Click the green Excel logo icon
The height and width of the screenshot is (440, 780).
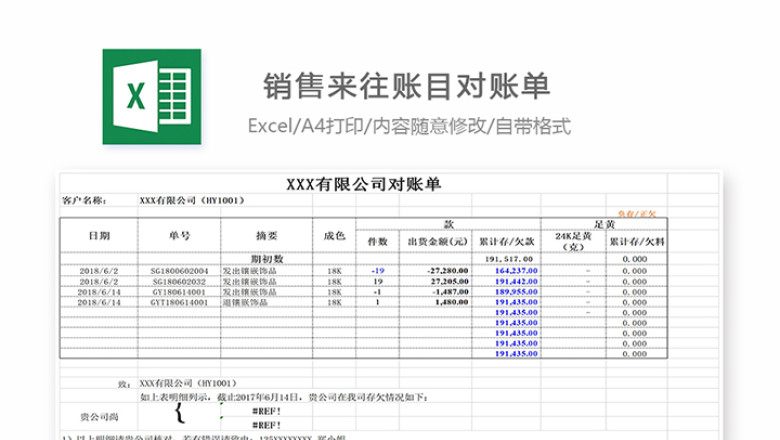click(152, 96)
